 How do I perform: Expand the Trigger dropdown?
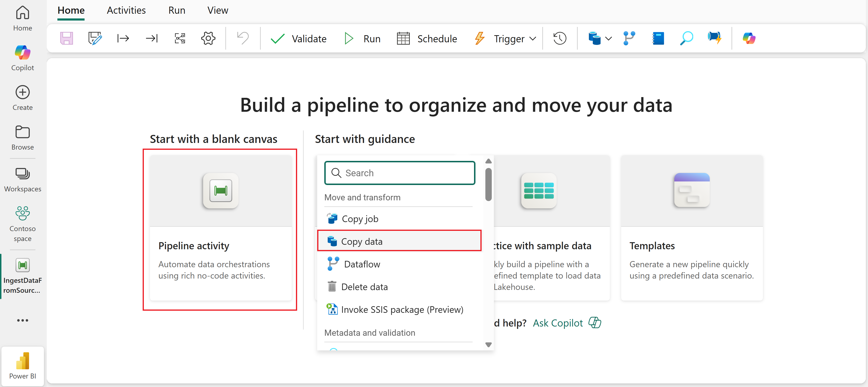[x=532, y=39]
